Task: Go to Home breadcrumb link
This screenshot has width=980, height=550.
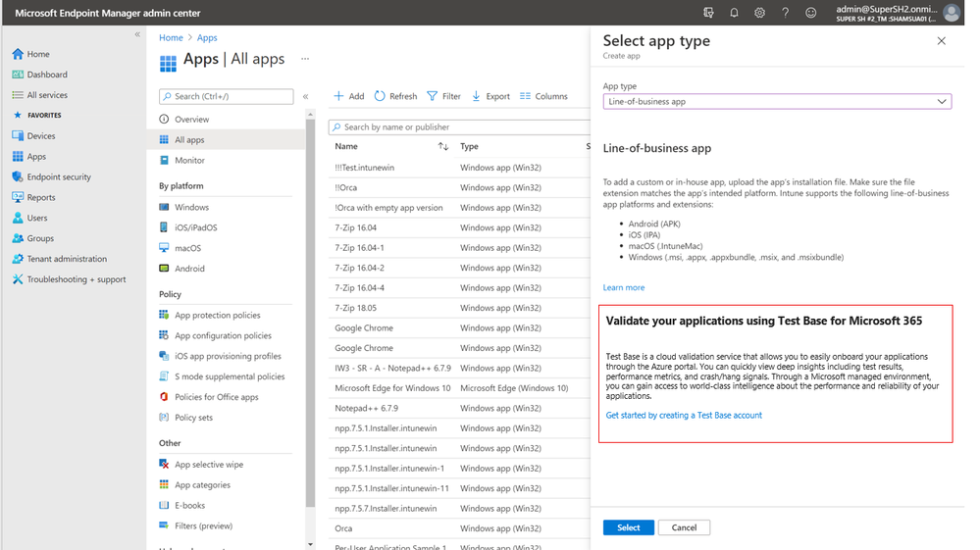Action: (x=171, y=37)
